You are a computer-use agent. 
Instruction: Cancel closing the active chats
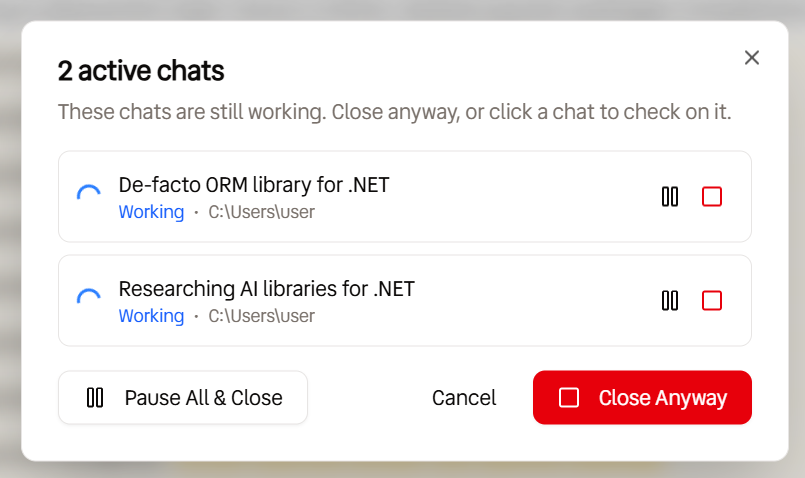click(x=464, y=398)
